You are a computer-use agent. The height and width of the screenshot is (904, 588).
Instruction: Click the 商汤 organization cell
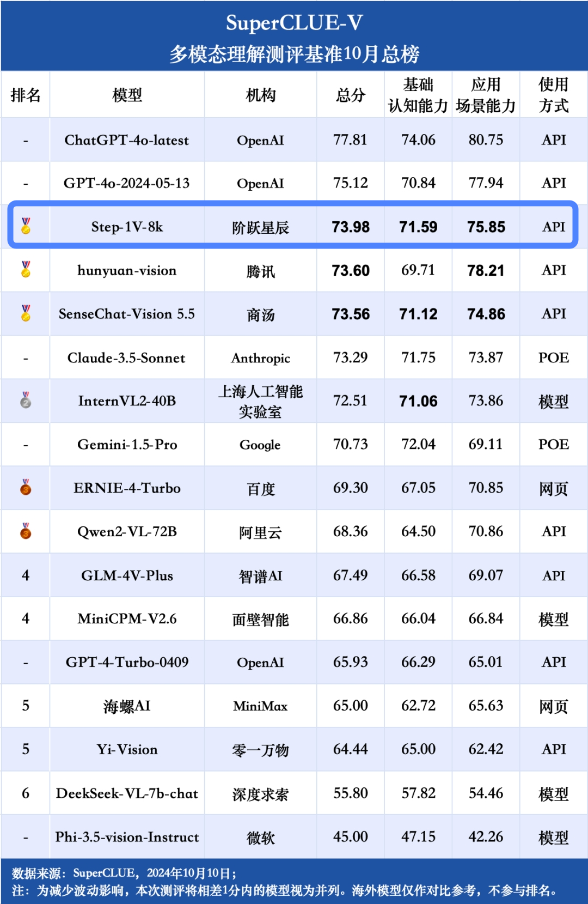coord(260,314)
